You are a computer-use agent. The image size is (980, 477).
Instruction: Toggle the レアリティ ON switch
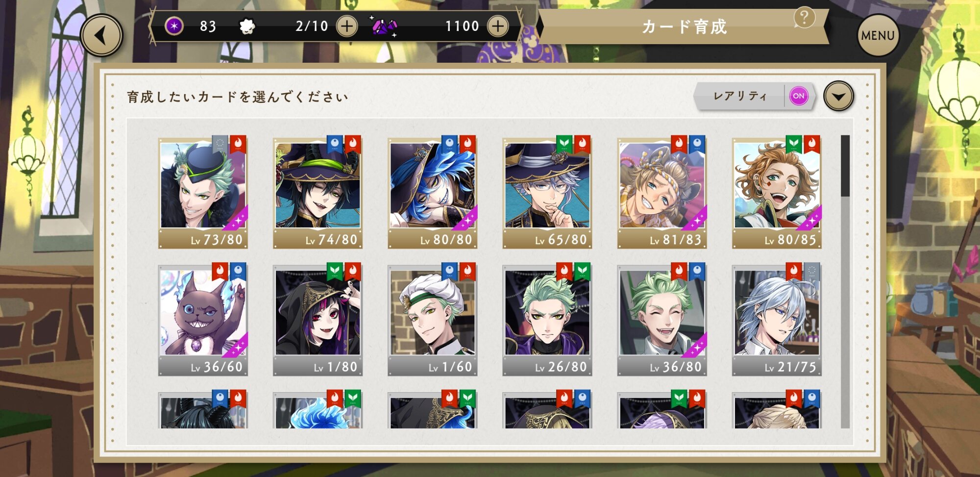point(798,96)
